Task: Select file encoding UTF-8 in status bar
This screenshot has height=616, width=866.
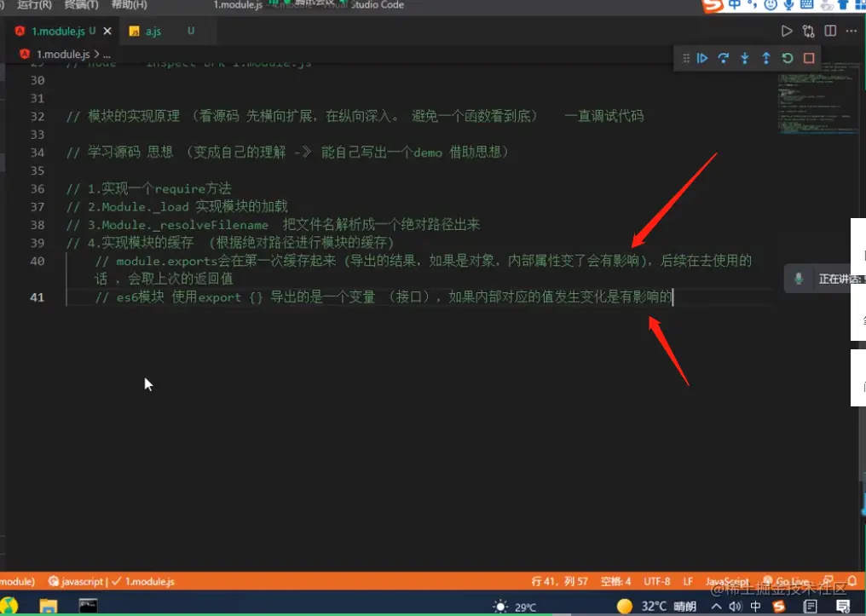Action: pyautogui.click(x=656, y=581)
